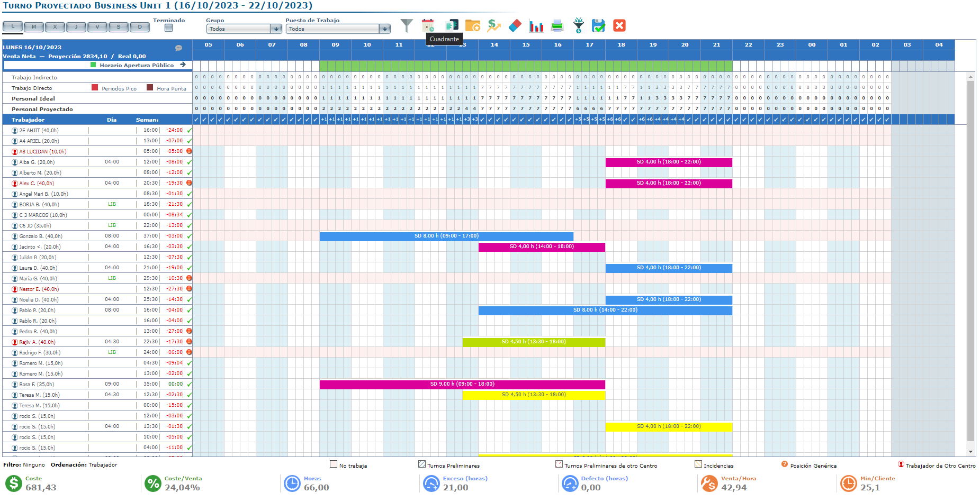980x502 pixels.
Task: Click arrow next to Horario Apertura Público
Action: pyautogui.click(x=183, y=65)
